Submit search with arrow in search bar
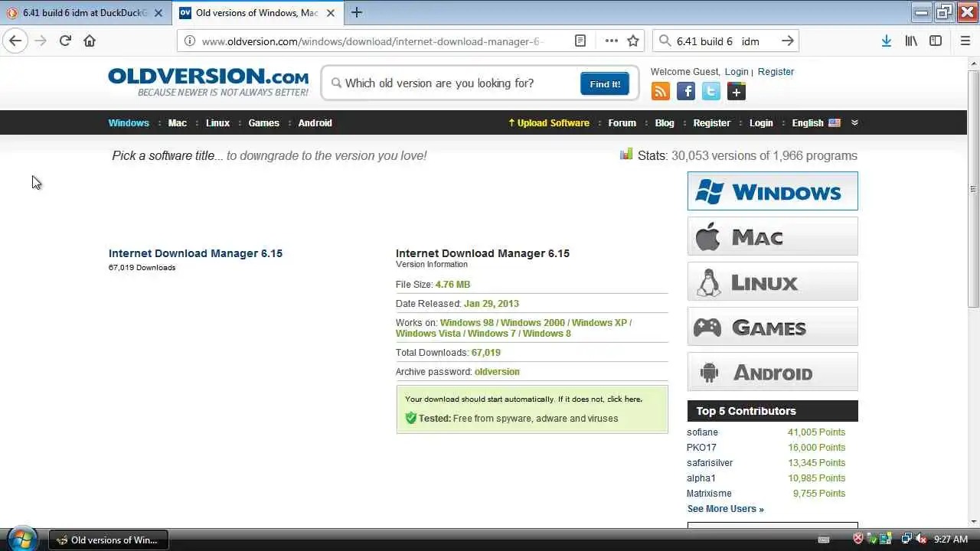 787,41
